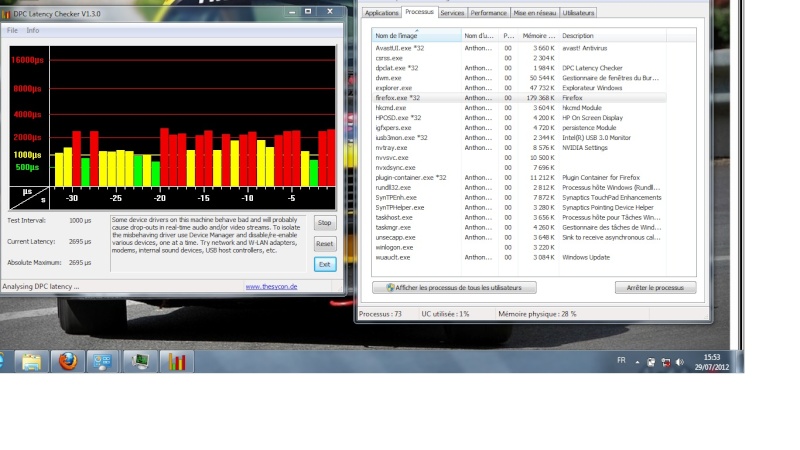Click the Processus : 73 status entry

coord(381,314)
